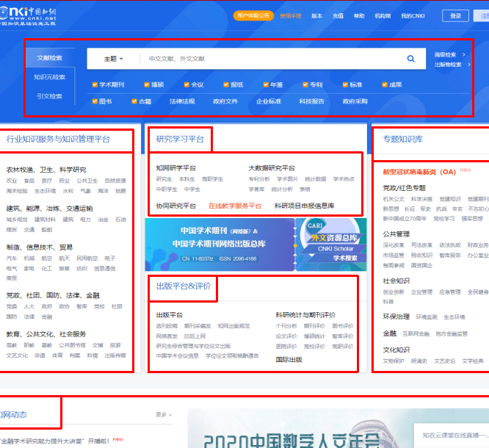The height and width of the screenshot is (448, 489).
Task: Open 专利分析 under 大数据研究平台
Action: [x=259, y=178]
